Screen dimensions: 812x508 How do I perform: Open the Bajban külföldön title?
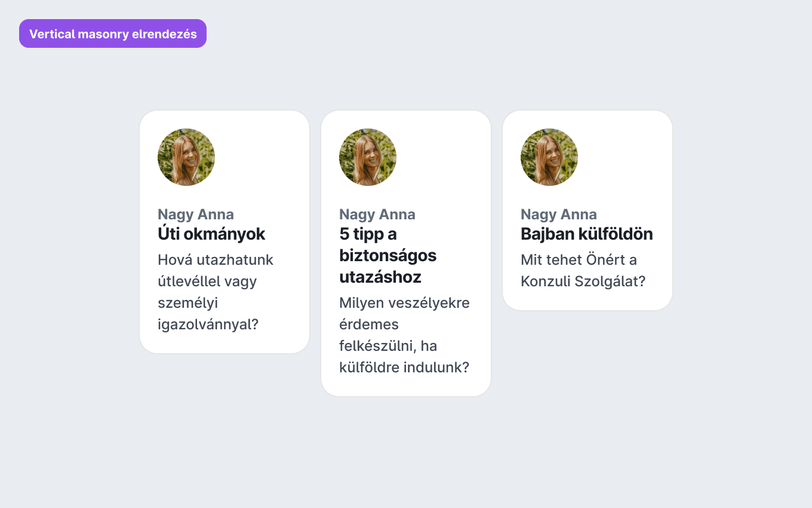click(587, 234)
